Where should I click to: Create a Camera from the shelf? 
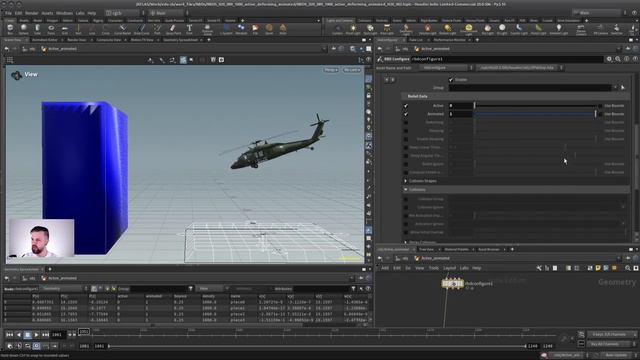(337, 29)
